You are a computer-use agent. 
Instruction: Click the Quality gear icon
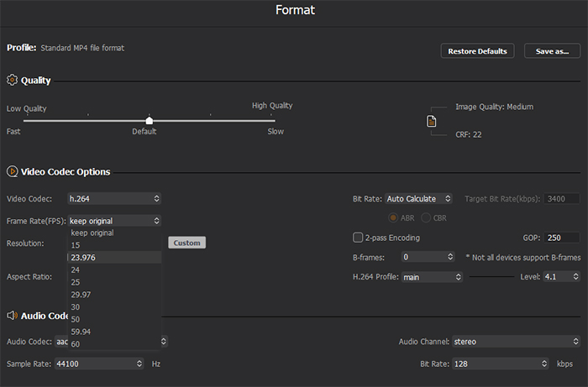click(x=12, y=80)
